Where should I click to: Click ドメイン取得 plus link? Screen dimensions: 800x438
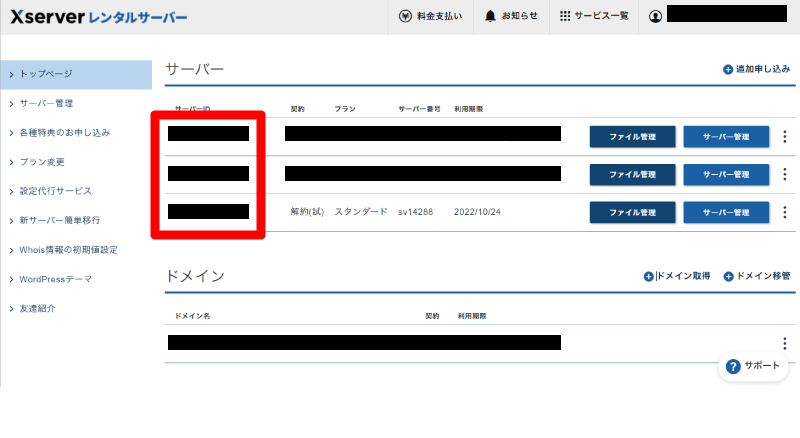pos(677,276)
